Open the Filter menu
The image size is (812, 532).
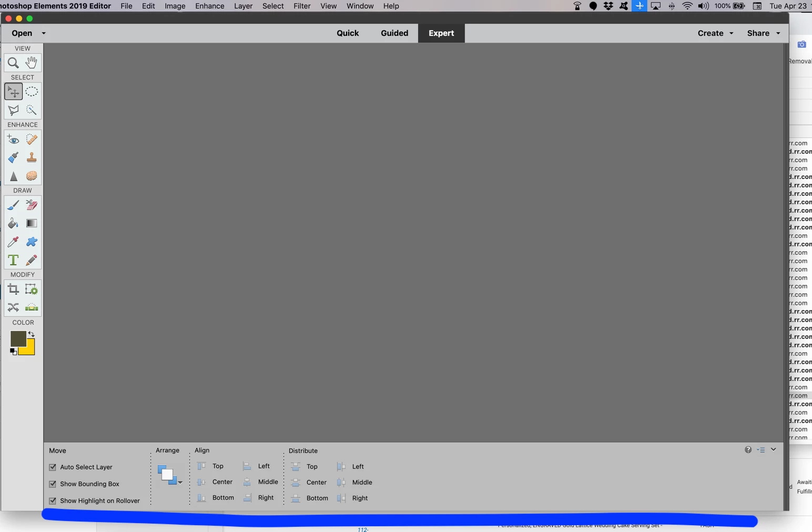pos(302,6)
